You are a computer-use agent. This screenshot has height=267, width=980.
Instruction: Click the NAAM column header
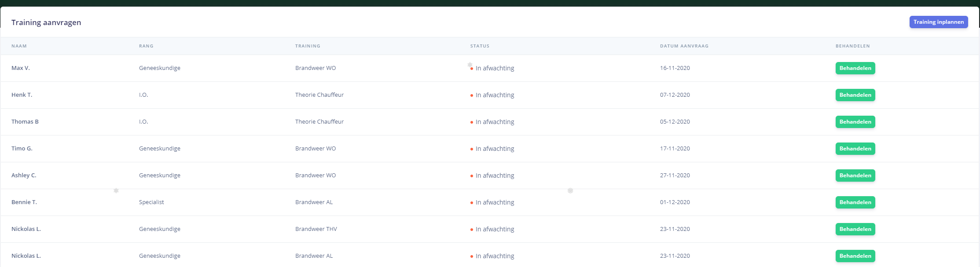coord(19,46)
